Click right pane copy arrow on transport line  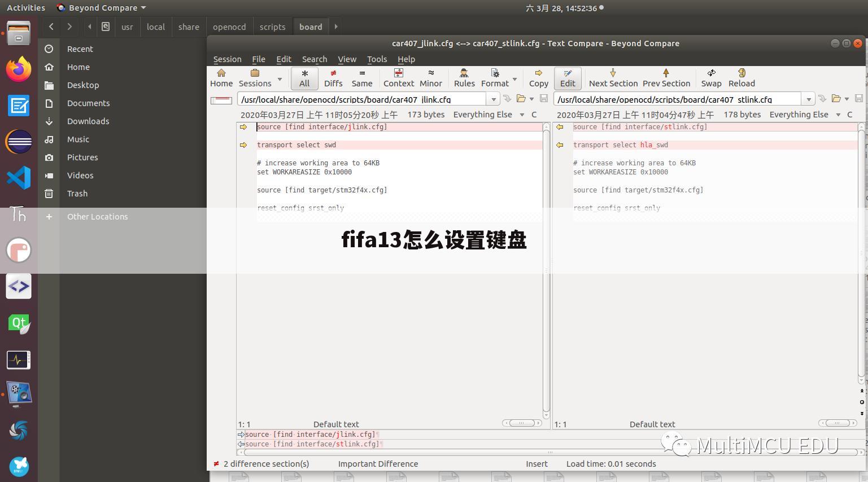pos(560,145)
